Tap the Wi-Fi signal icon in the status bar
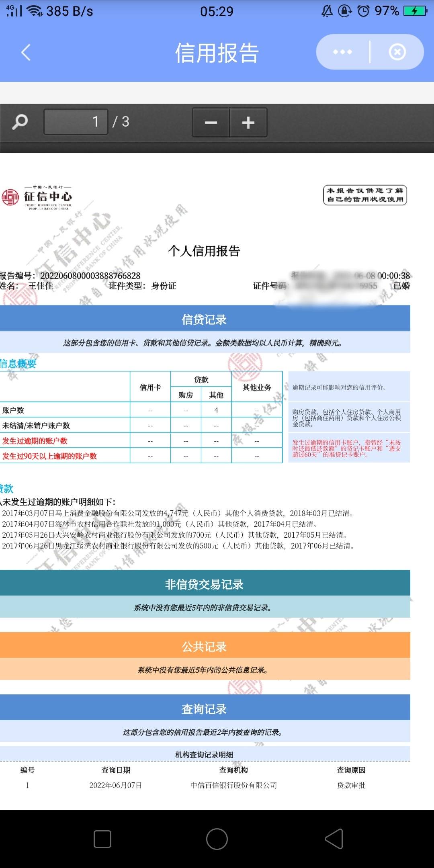Screen dimensions: 434x868 pyautogui.click(x=35, y=11)
